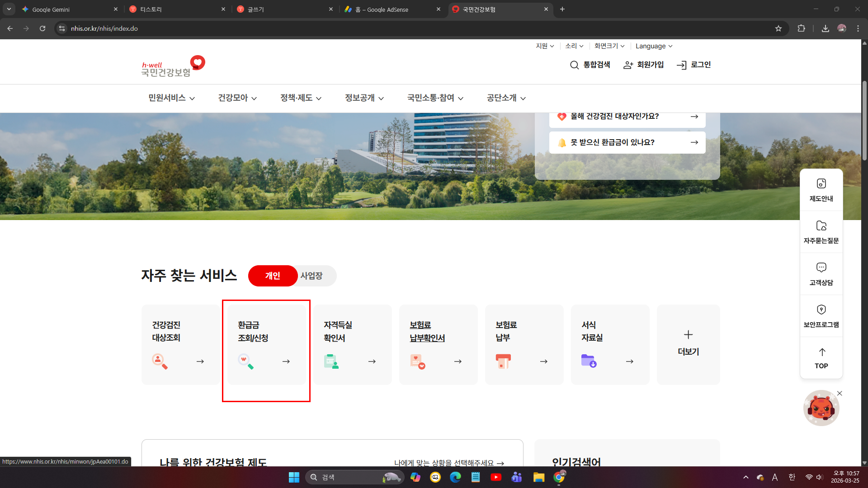Click the 로그인 button
The height and width of the screenshot is (488, 868).
(x=693, y=65)
